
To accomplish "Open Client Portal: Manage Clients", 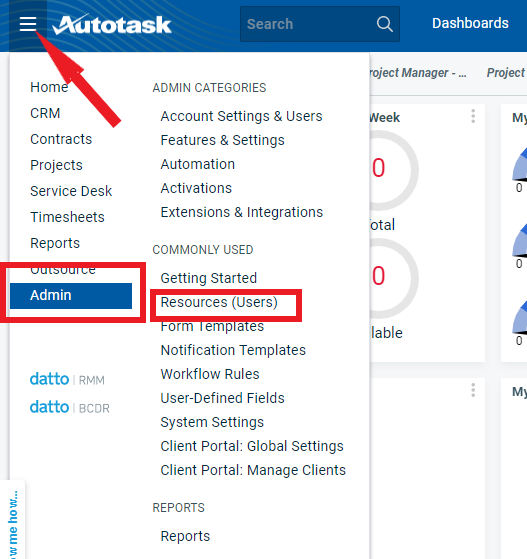I will tap(253, 470).
